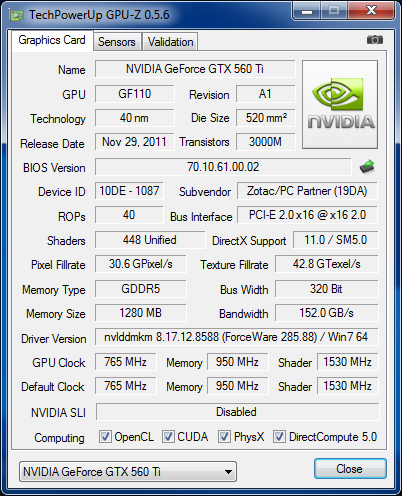Image resolution: width=402 pixels, height=496 pixels.
Task: Click the Technology field 40 nm
Action: click(x=134, y=118)
